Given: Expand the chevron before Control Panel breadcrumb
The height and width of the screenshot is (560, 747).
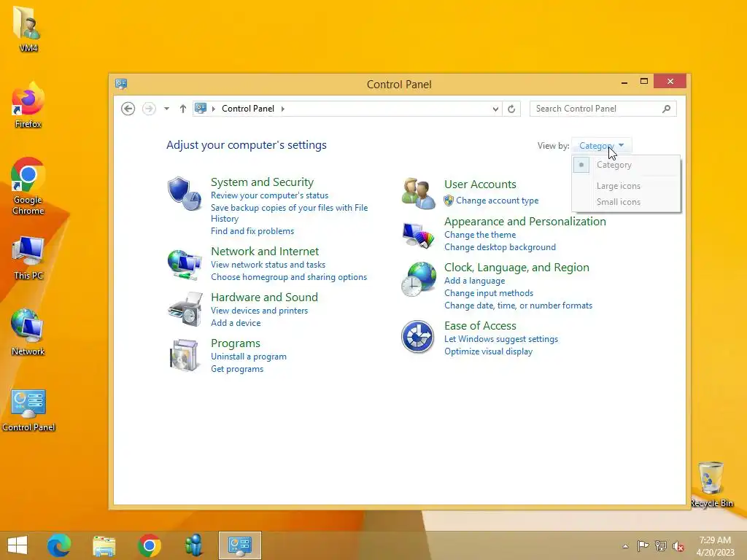Looking at the screenshot, I should [214, 109].
